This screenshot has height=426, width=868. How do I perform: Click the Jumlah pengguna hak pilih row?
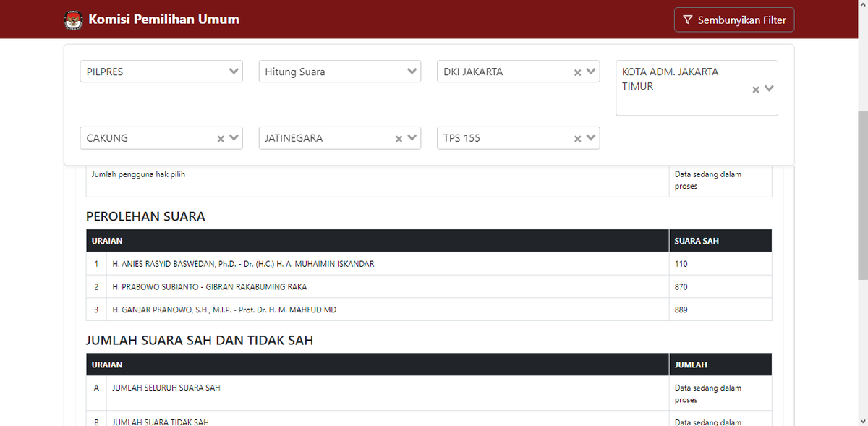coord(429,181)
